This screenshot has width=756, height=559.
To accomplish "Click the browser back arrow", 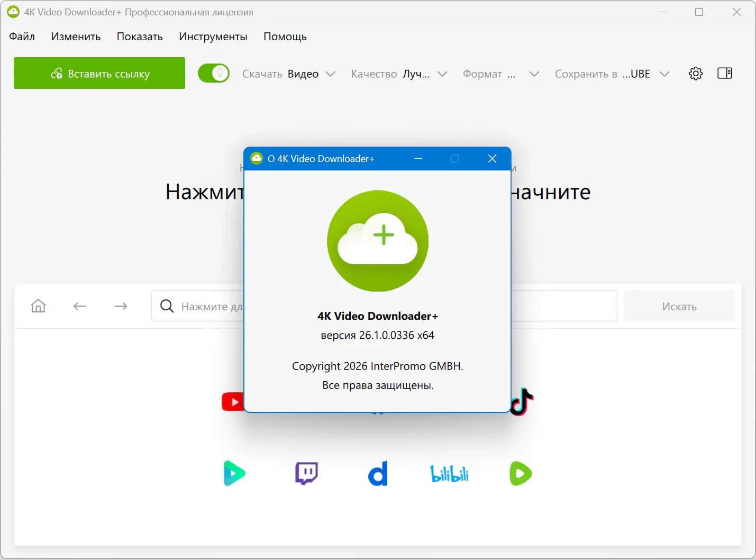I will click(80, 306).
